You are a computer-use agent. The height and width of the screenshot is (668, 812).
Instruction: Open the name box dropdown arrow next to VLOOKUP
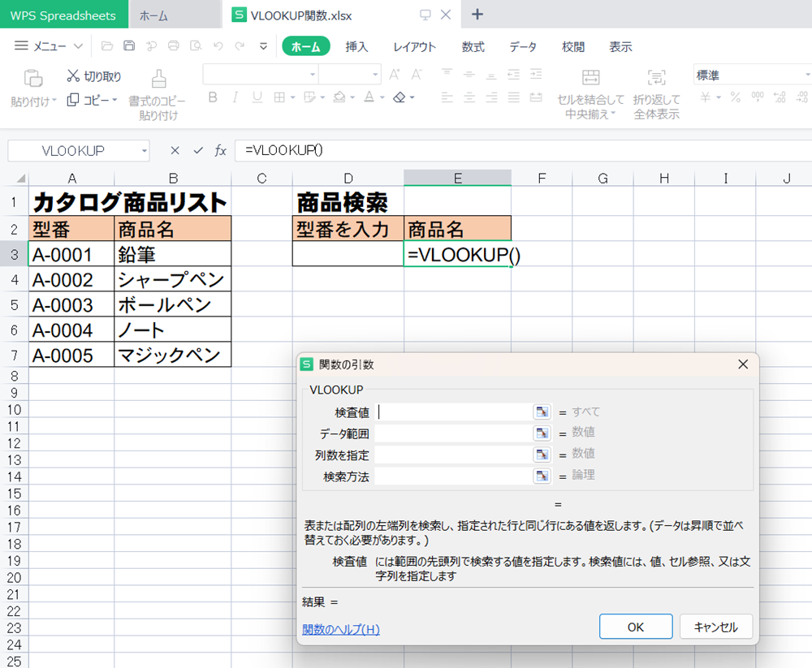point(145,151)
